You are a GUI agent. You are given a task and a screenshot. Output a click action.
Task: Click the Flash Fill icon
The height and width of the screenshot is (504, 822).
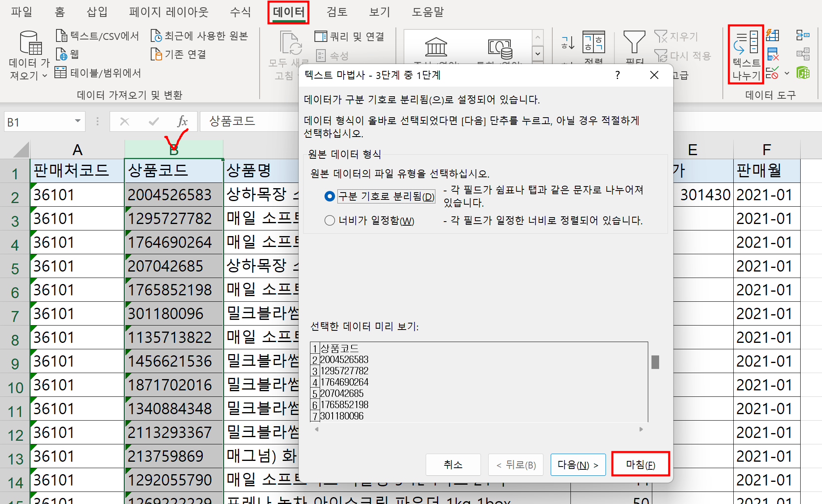click(x=772, y=35)
